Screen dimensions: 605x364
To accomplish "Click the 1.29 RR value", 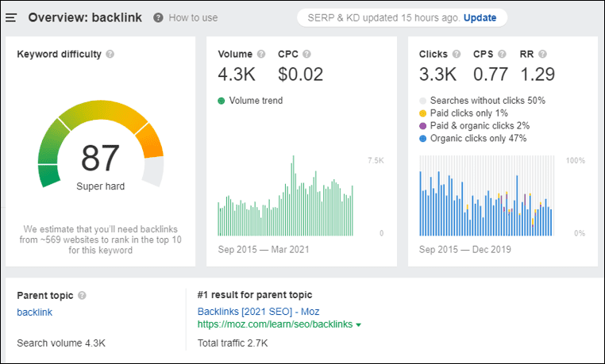I will tap(538, 74).
